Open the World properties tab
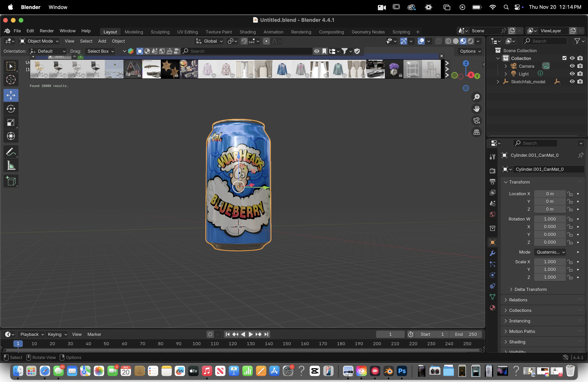 [x=492, y=214]
